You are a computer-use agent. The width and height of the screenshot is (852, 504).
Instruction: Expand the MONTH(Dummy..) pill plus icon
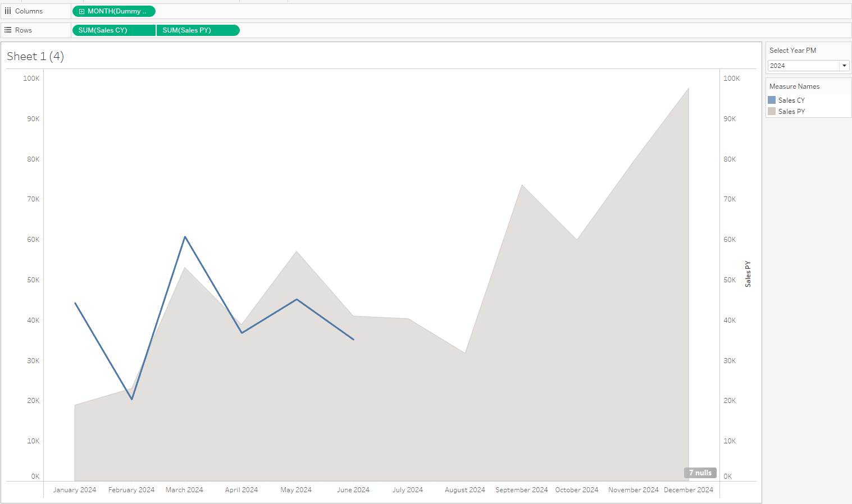(81, 11)
